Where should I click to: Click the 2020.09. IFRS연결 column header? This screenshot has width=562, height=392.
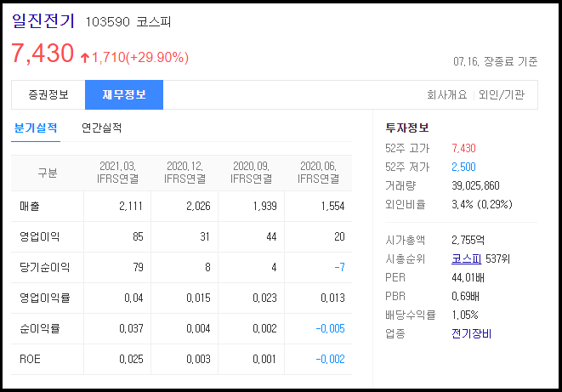click(252, 173)
